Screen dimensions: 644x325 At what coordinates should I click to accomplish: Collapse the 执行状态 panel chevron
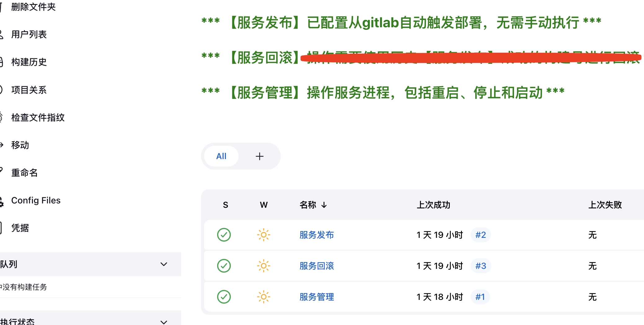164,322
